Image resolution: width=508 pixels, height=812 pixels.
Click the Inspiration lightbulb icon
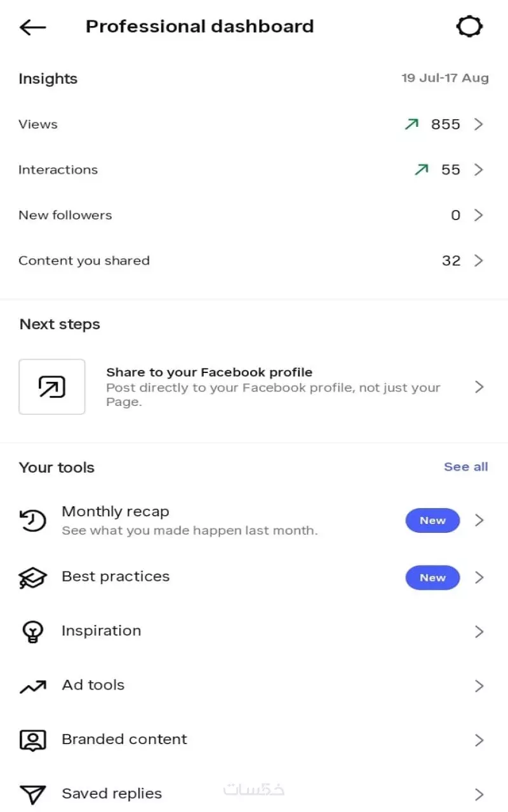pos(32,631)
